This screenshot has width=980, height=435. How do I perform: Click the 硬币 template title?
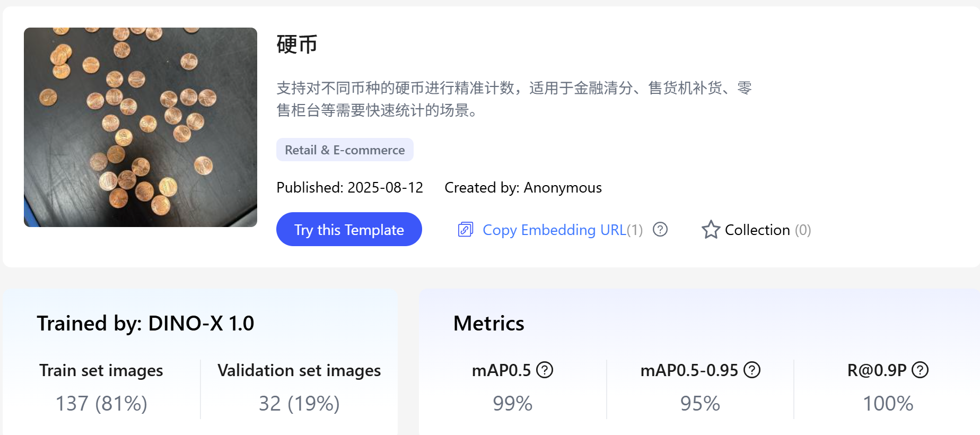point(297,44)
